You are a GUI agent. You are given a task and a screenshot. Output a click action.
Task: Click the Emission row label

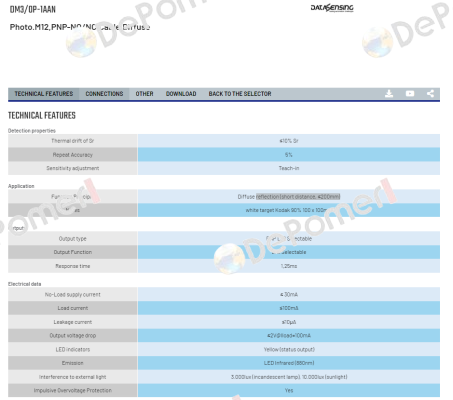(x=73, y=363)
